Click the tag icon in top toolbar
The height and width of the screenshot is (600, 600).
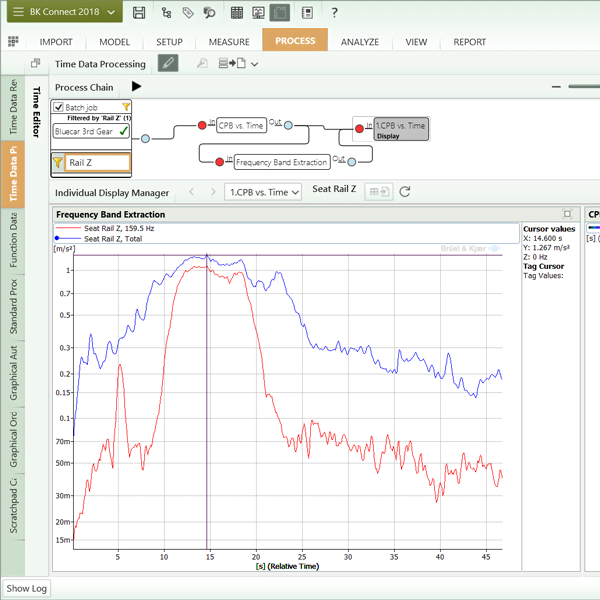187,13
